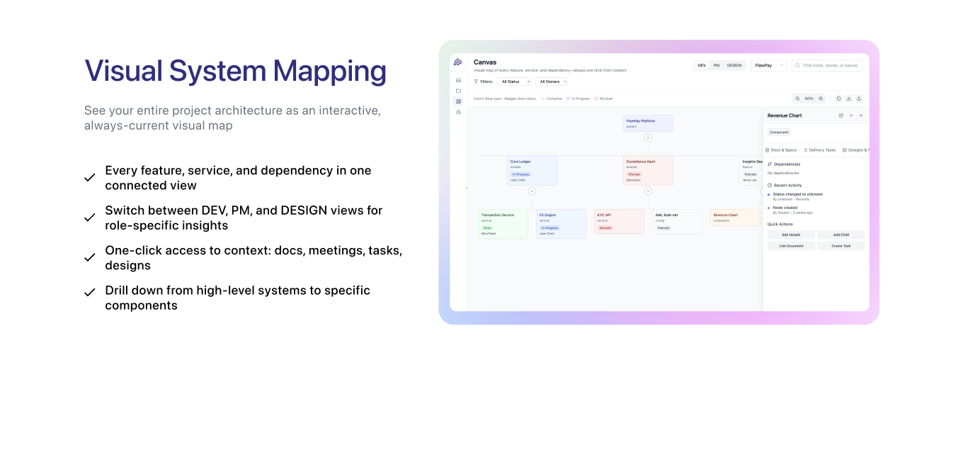Click the zoom in magnifier icon

pos(821,98)
